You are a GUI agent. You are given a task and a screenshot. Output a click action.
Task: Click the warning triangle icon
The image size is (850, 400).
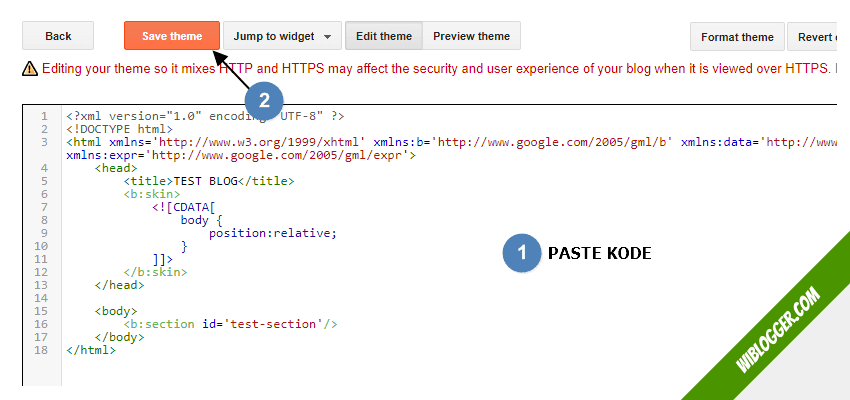30,69
